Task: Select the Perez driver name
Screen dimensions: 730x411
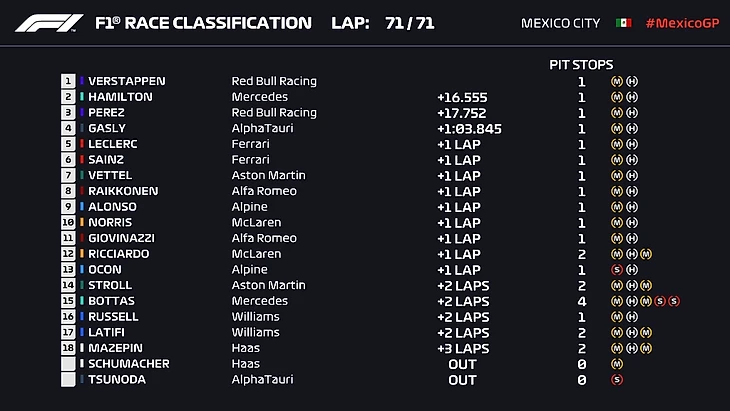Action: 109,113
